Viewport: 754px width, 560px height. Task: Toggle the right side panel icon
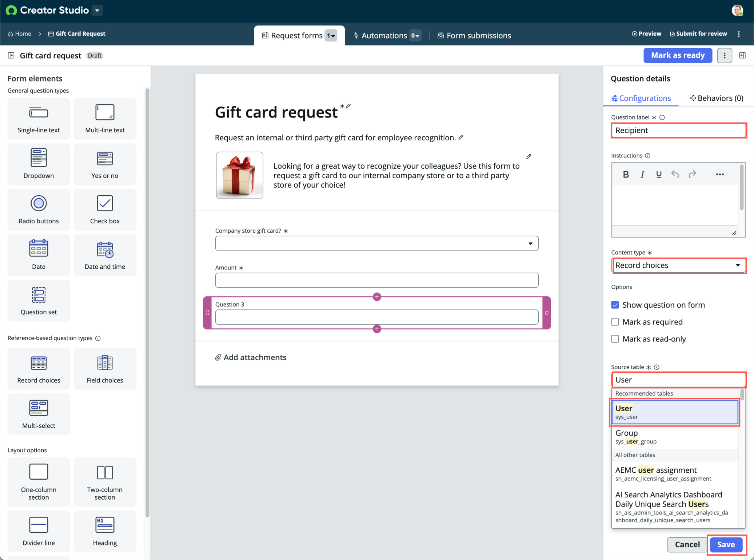[x=742, y=55]
